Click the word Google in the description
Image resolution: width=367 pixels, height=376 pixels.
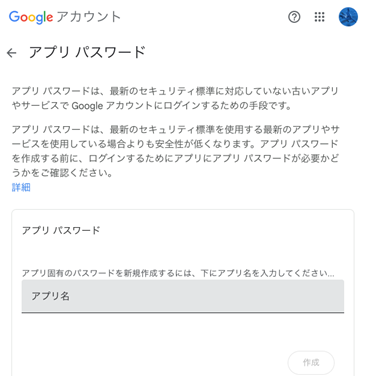point(87,106)
